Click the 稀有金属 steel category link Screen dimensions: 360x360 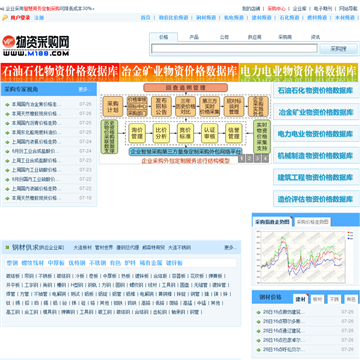coord(151,263)
